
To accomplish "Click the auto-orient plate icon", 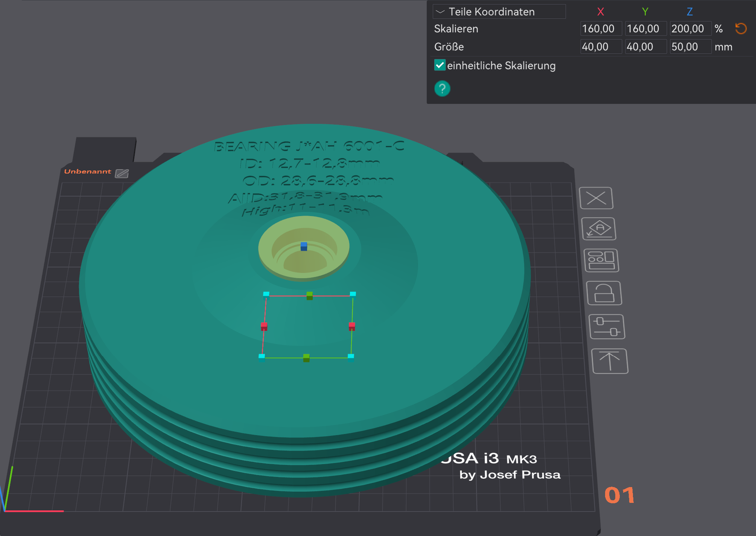I will (599, 229).
